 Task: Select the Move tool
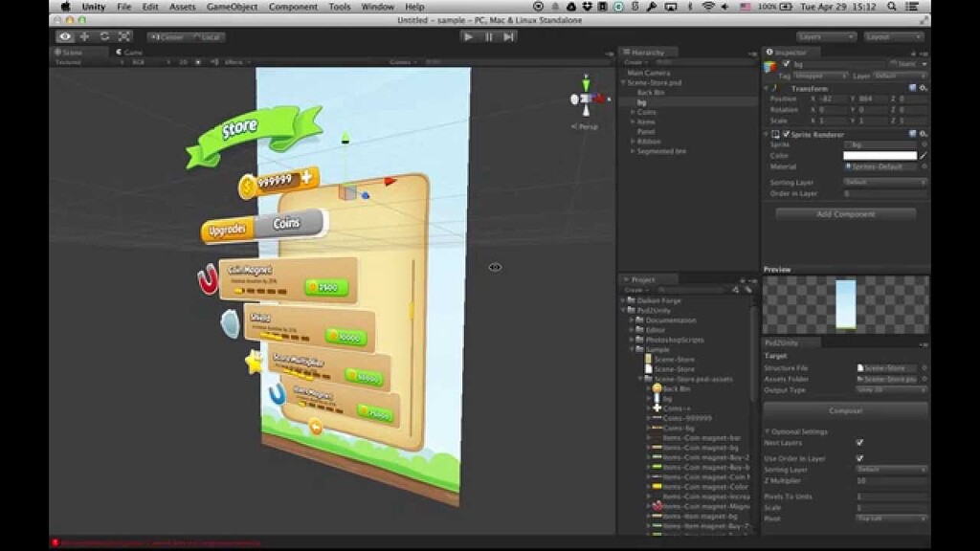click(83, 35)
